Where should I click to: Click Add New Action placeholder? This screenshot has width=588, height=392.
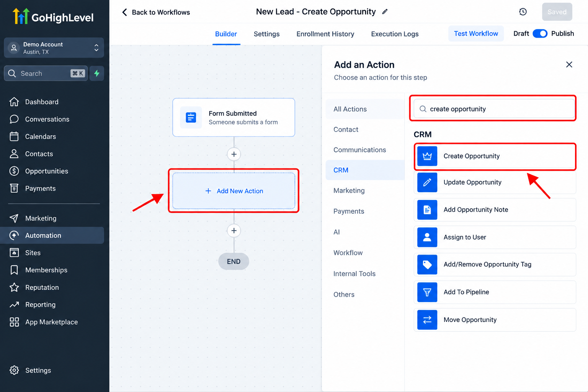point(234,191)
